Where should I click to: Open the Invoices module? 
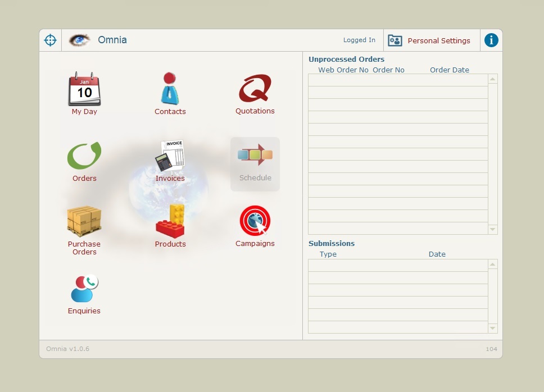click(170, 157)
